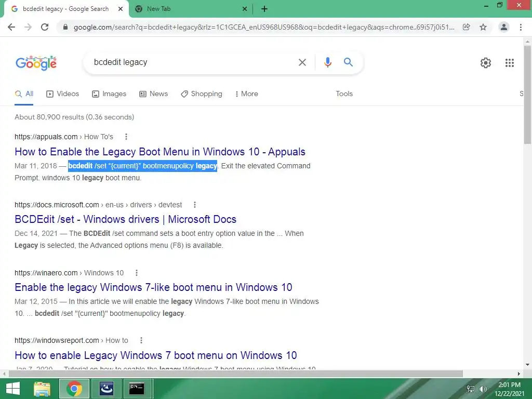The width and height of the screenshot is (532, 399).
Task: Clear the search box with the X icon
Action: 302,62
